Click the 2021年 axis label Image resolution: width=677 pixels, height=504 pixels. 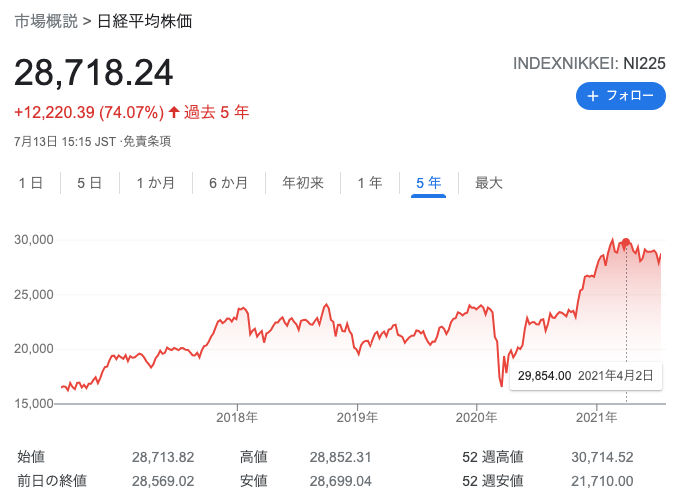(x=597, y=417)
